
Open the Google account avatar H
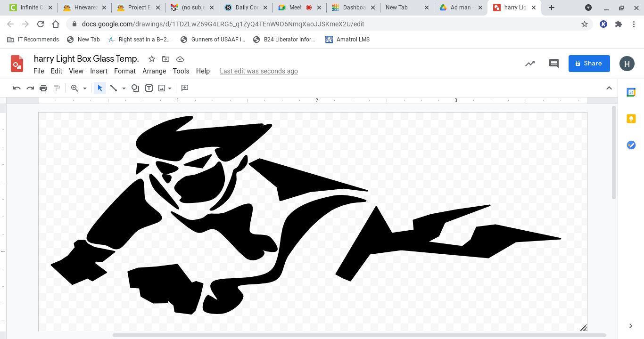coord(627,64)
